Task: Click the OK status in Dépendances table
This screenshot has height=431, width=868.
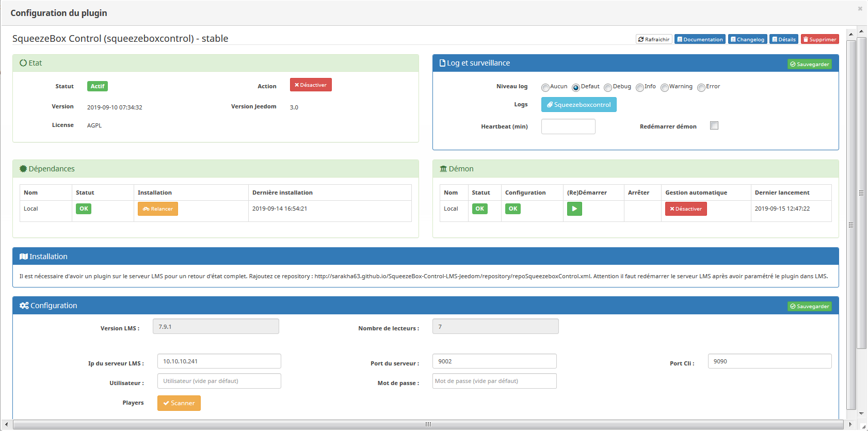Action: (x=84, y=209)
